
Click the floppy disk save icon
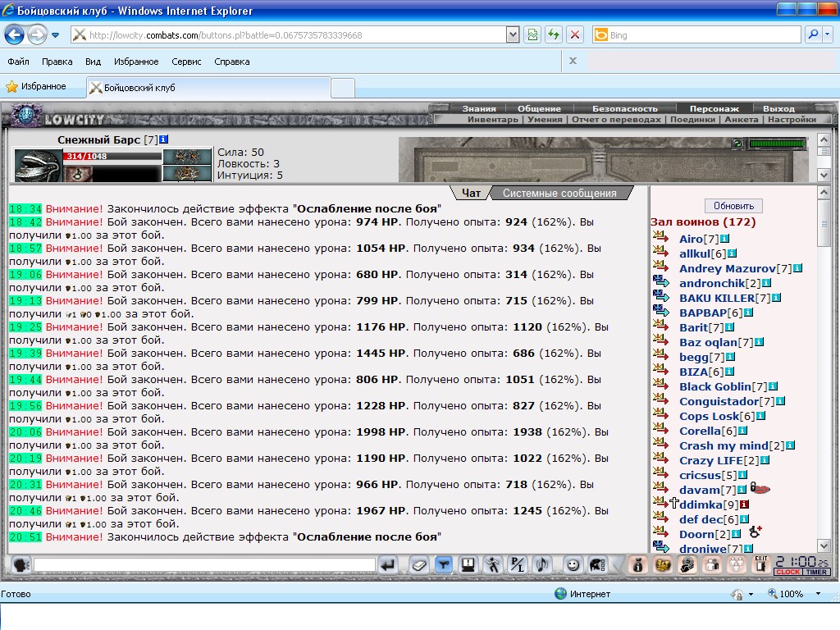[x=468, y=565]
